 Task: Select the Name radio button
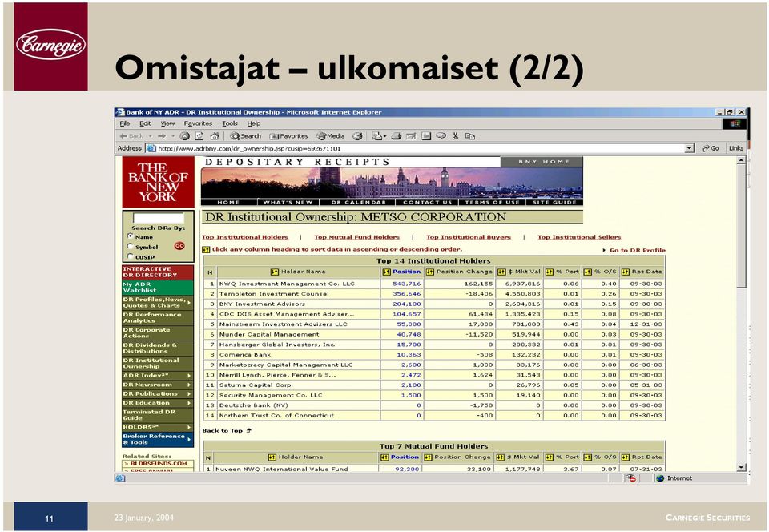(x=130, y=236)
